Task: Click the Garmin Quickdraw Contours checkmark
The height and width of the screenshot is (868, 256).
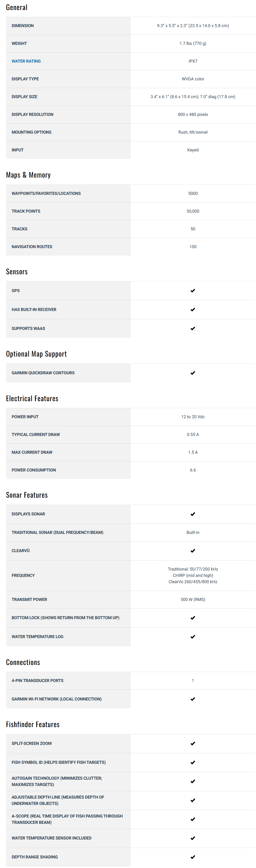Action: [x=193, y=373]
